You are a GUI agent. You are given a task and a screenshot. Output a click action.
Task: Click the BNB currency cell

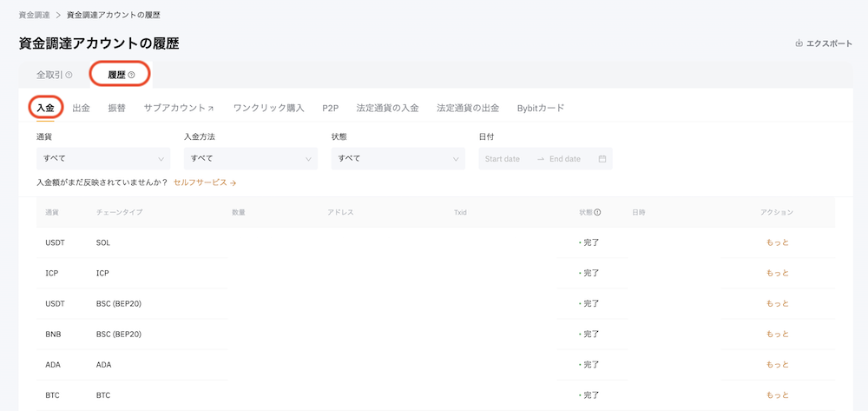53,334
